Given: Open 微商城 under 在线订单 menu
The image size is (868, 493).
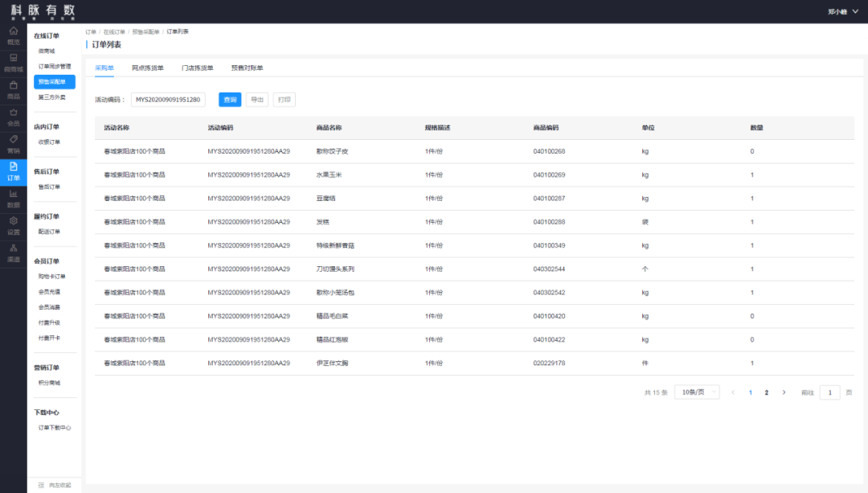Looking at the screenshot, I should pos(47,51).
